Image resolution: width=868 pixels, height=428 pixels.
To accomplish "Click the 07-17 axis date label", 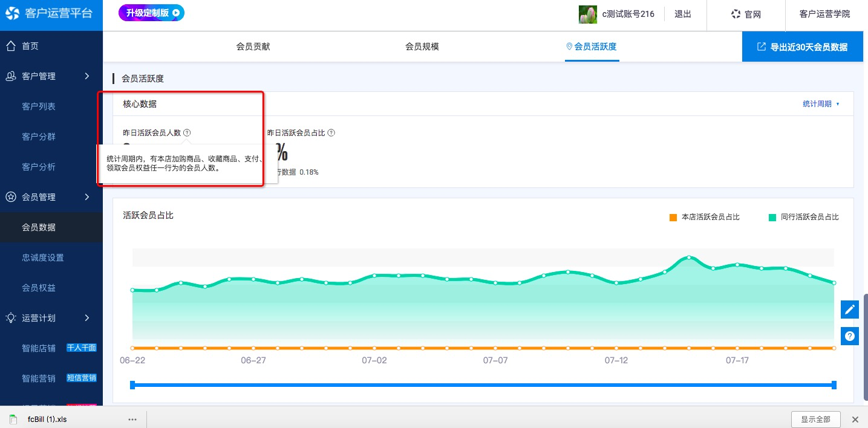I will point(737,360).
